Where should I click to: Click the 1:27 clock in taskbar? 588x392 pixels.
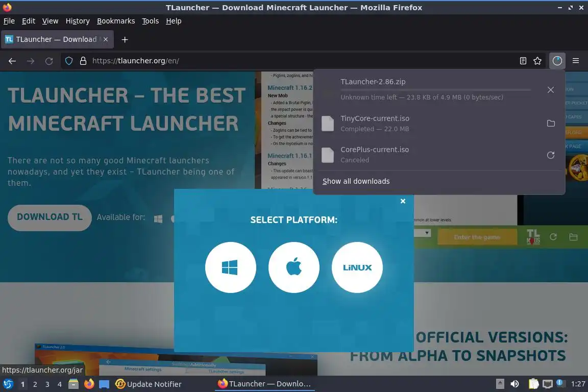[x=578, y=384]
